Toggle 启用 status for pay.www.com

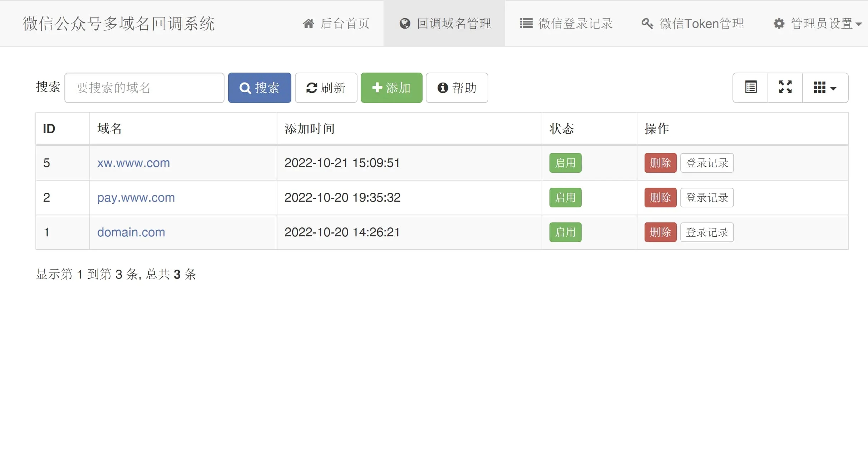[565, 197]
